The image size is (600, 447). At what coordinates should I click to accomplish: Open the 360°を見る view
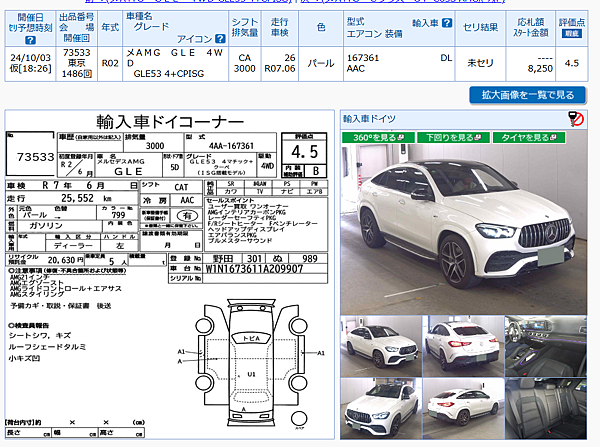click(x=378, y=137)
